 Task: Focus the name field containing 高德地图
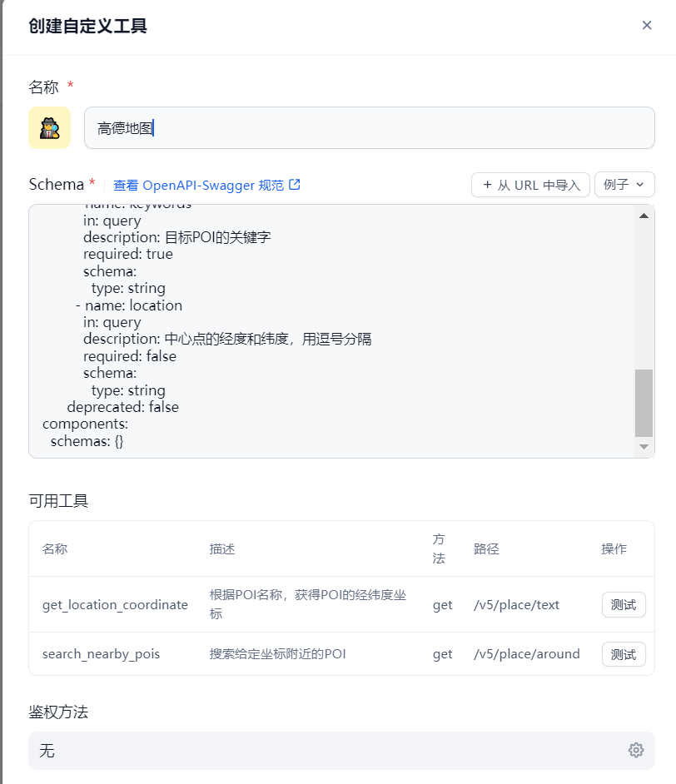pos(370,128)
